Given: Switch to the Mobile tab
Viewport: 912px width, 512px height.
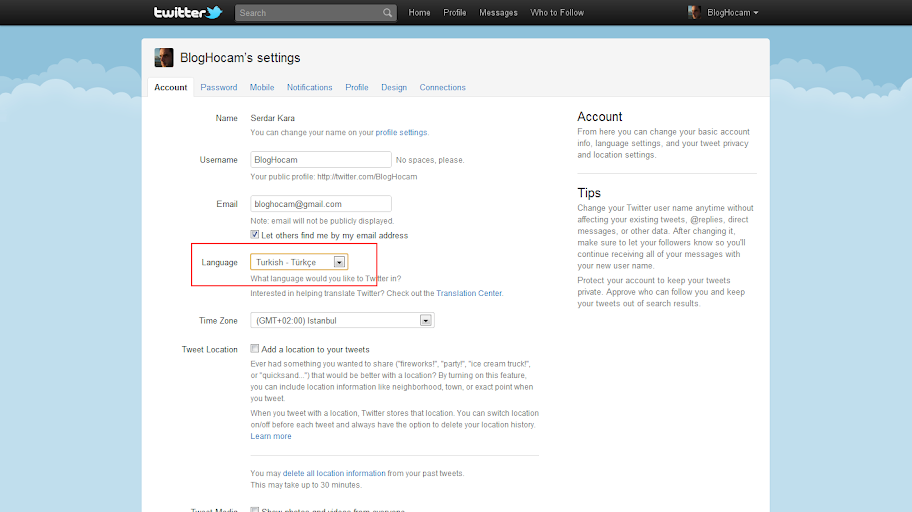Looking at the screenshot, I should coord(262,87).
